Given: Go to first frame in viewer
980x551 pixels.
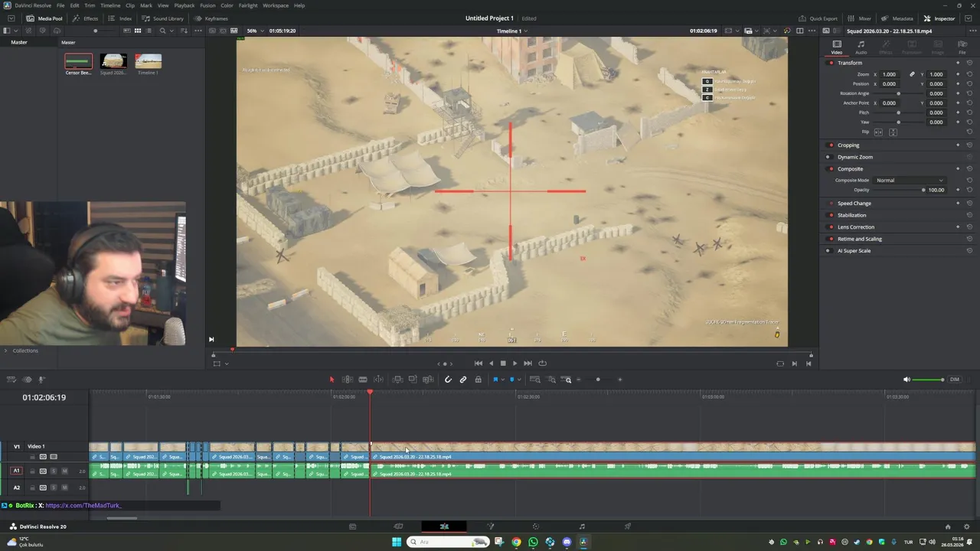Looking at the screenshot, I should pyautogui.click(x=479, y=364).
